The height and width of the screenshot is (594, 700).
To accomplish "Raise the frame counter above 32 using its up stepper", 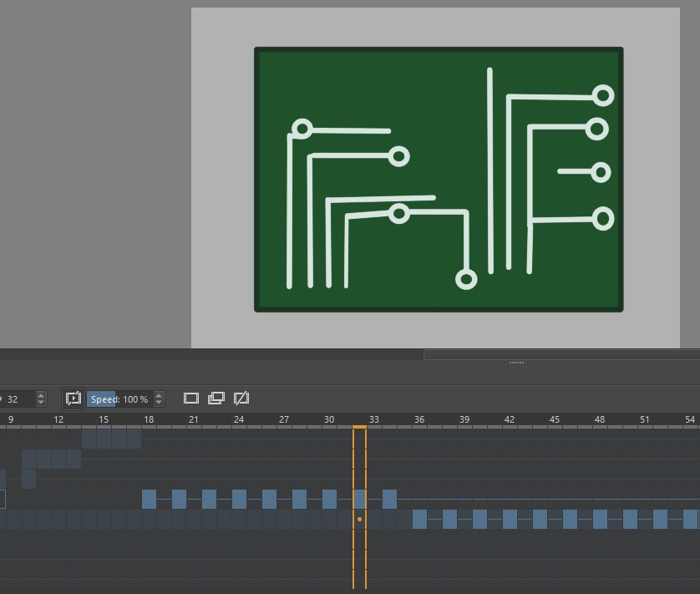I will point(40,395).
